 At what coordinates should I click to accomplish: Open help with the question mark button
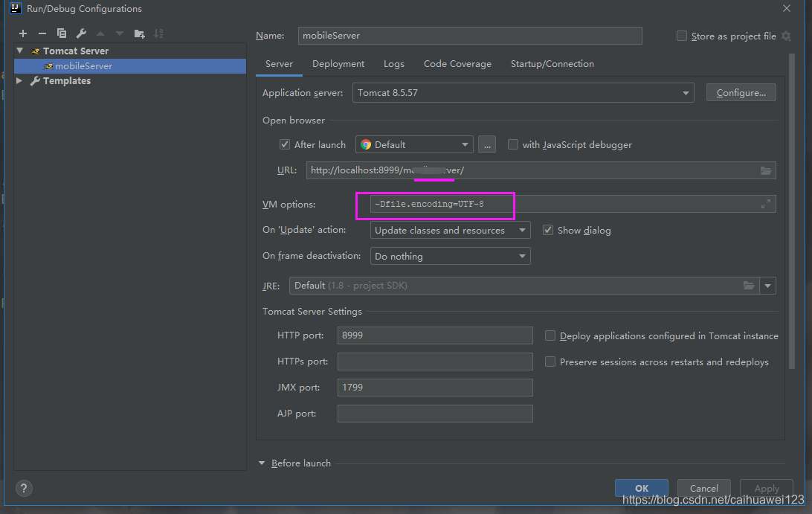point(24,488)
